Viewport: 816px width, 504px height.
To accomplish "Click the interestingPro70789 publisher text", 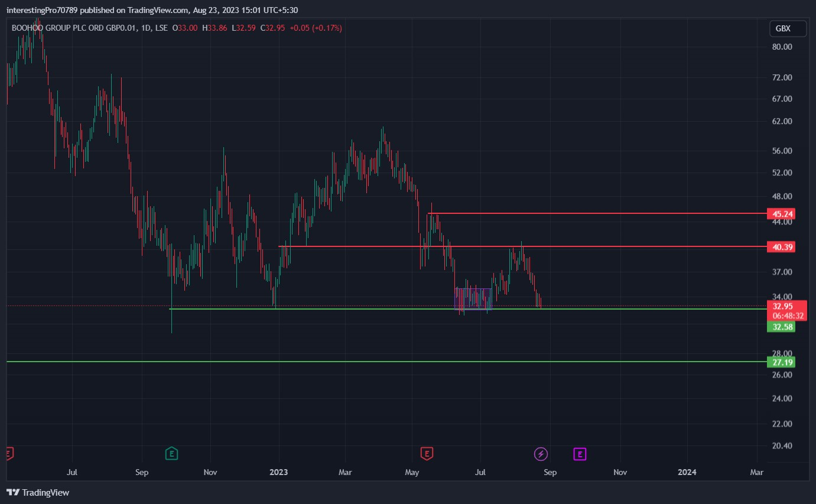I will [x=43, y=9].
